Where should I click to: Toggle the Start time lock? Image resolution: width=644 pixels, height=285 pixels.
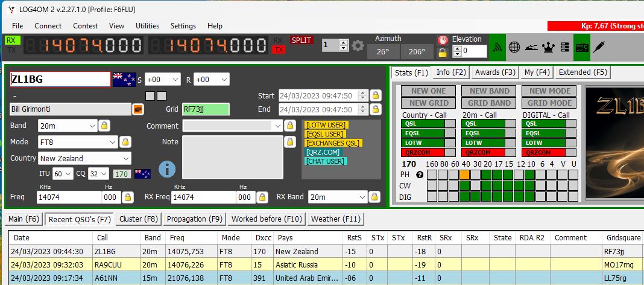click(376, 96)
